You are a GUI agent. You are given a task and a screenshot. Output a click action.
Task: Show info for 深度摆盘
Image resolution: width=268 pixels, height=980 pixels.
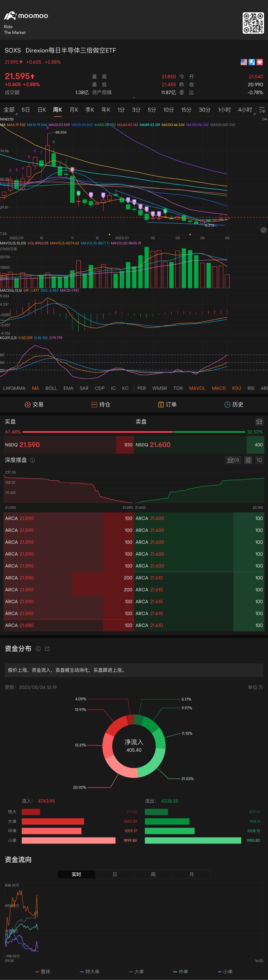tap(33, 460)
